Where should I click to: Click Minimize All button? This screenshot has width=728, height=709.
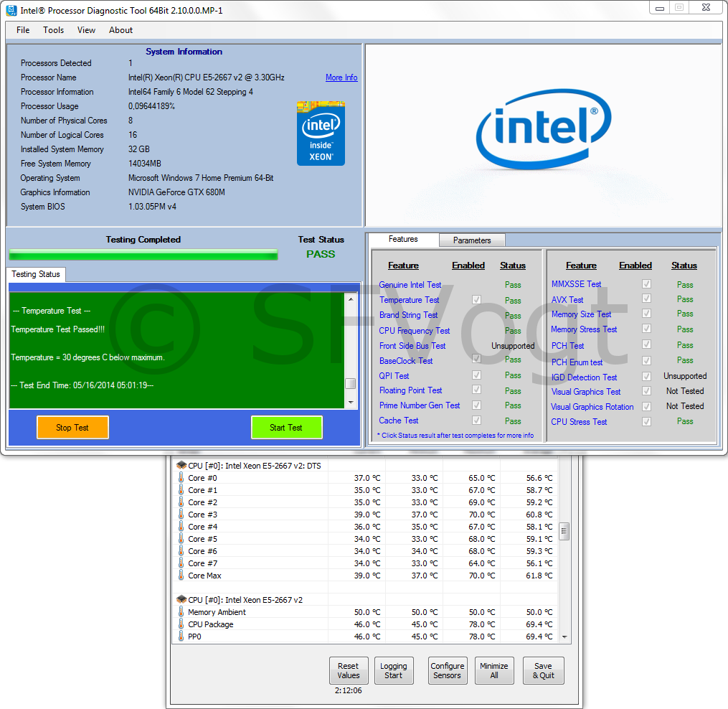click(x=494, y=670)
